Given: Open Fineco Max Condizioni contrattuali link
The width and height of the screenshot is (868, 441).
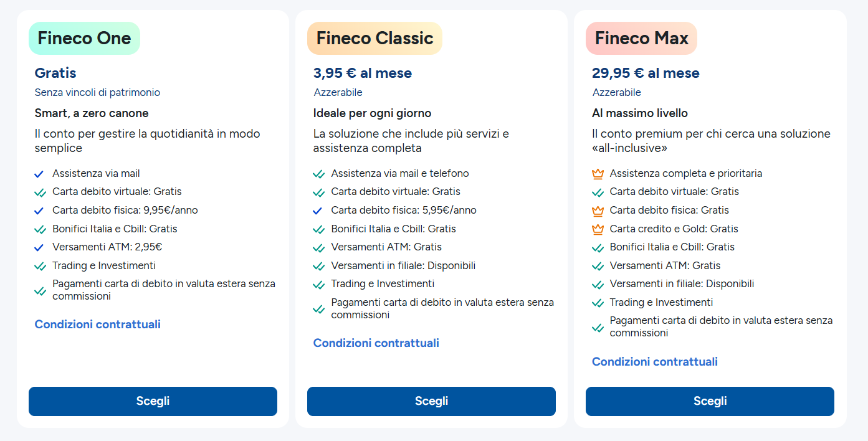Looking at the screenshot, I should [655, 362].
